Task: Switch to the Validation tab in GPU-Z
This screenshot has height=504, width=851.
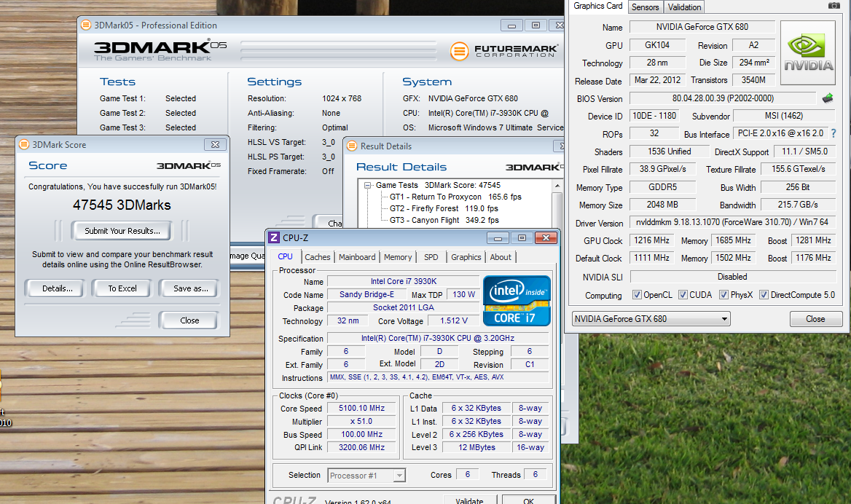Action: point(684,7)
